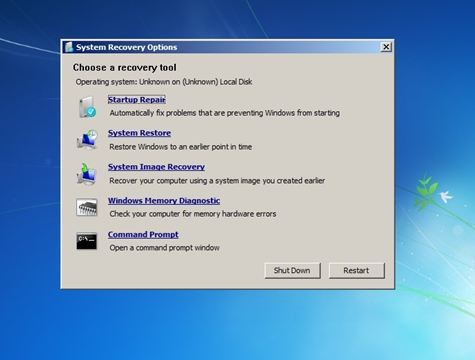
Task: Click the System Image Recovery icon
Action: (86, 174)
